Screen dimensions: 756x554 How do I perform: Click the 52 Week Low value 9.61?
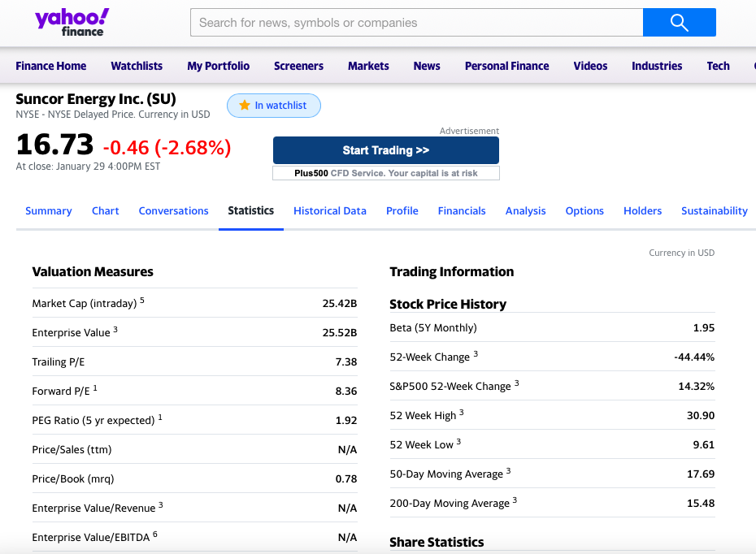click(703, 444)
